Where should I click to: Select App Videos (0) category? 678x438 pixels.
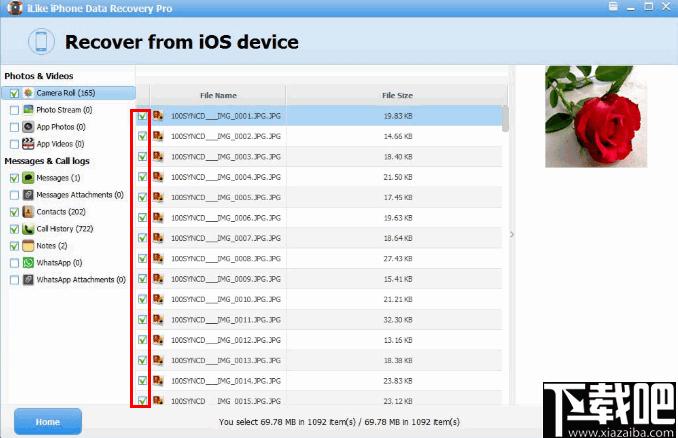click(x=60, y=144)
